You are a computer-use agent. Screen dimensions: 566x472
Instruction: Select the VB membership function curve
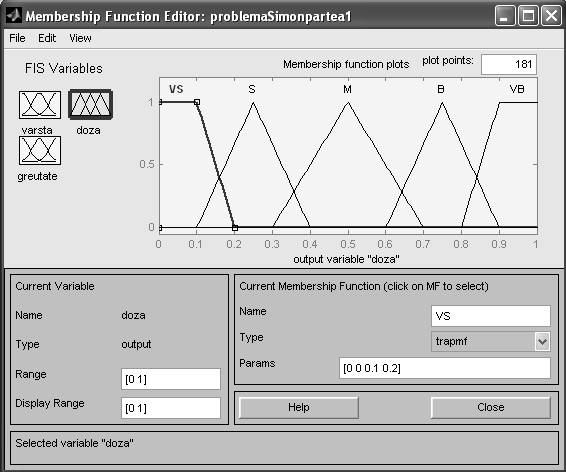pos(516,102)
